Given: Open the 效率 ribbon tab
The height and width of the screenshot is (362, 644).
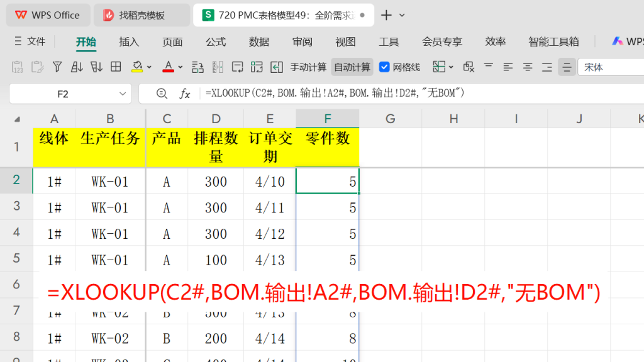Looking at the screenshot, I should point(496,42).
